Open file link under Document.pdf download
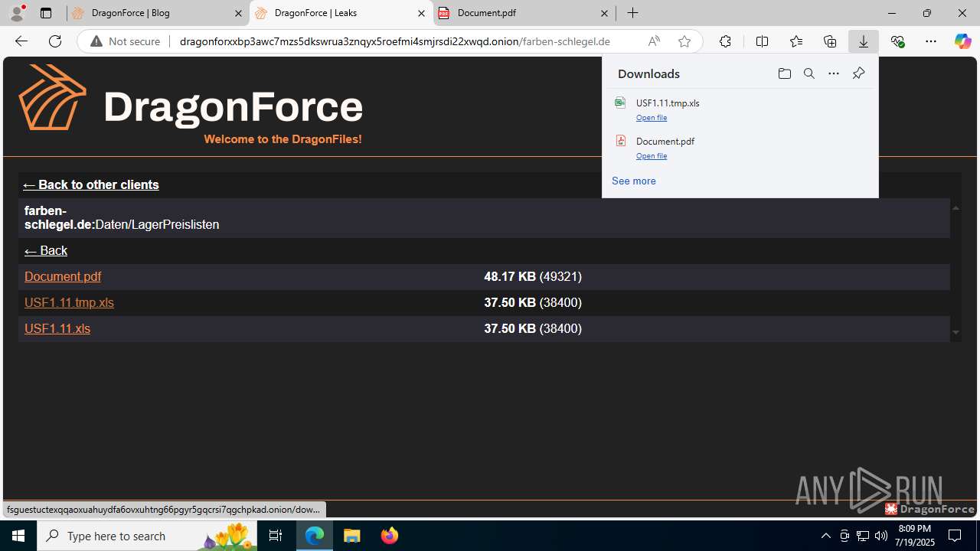Image resolution: width=980 pixels, height=551 pixels. pos(652,156)
